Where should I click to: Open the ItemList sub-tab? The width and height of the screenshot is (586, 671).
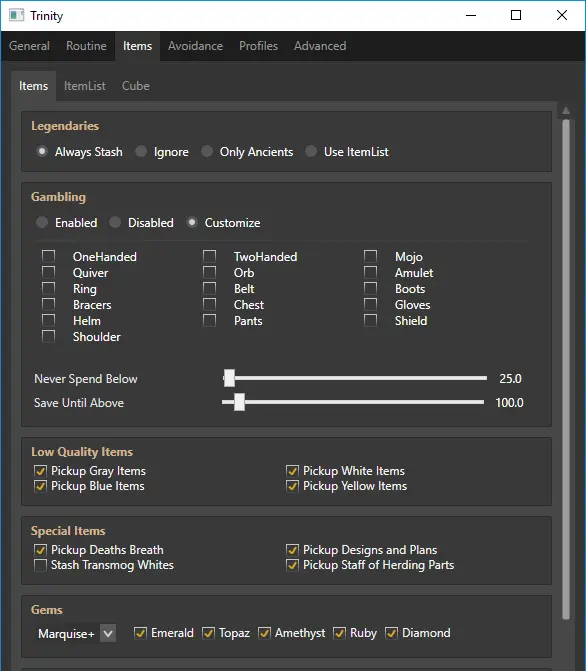pos(85,86)
